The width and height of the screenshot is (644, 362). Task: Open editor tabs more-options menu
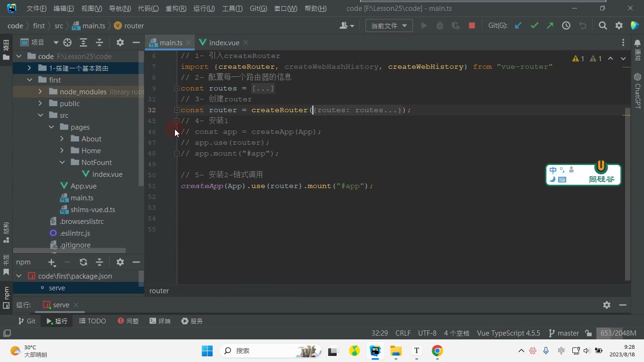coord(623,42)
